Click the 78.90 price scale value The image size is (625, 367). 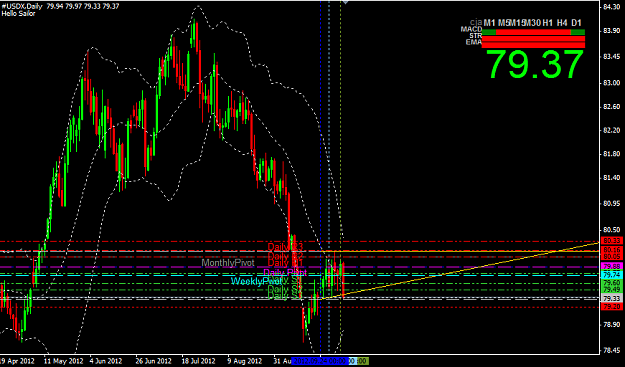point(611,324)
